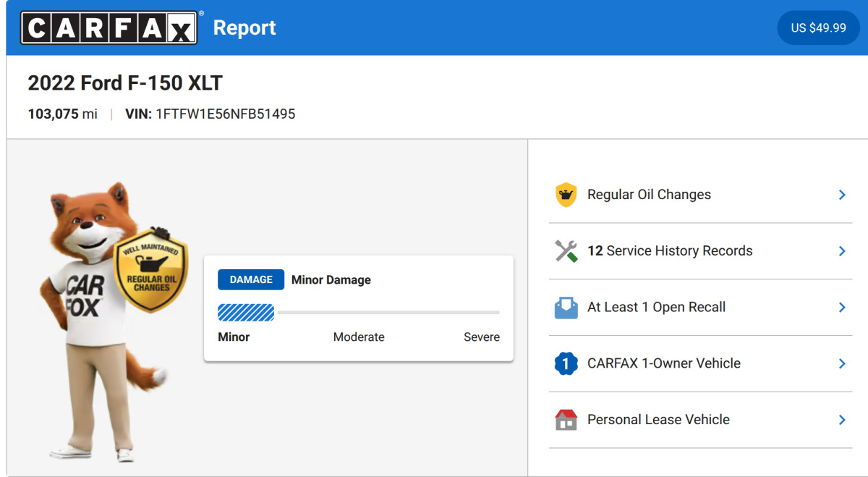Screen dimensions: 868x477
Task: Click the red-roof house lease icon
Action: [566, 420]
